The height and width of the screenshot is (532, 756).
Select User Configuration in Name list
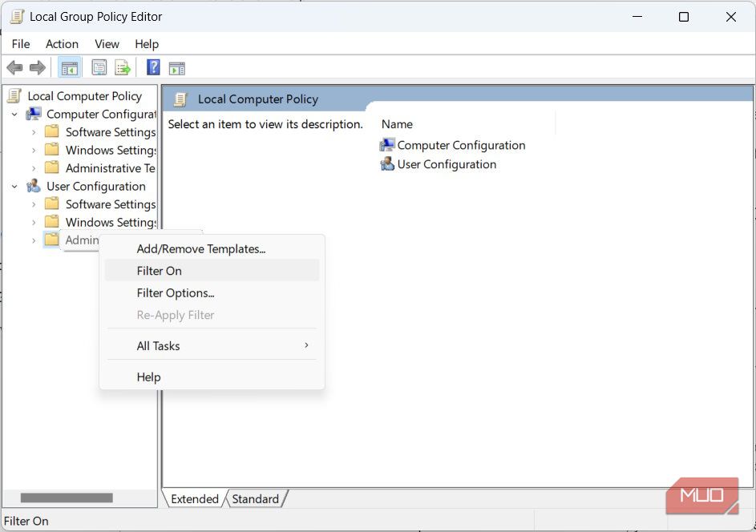(447, 164)
